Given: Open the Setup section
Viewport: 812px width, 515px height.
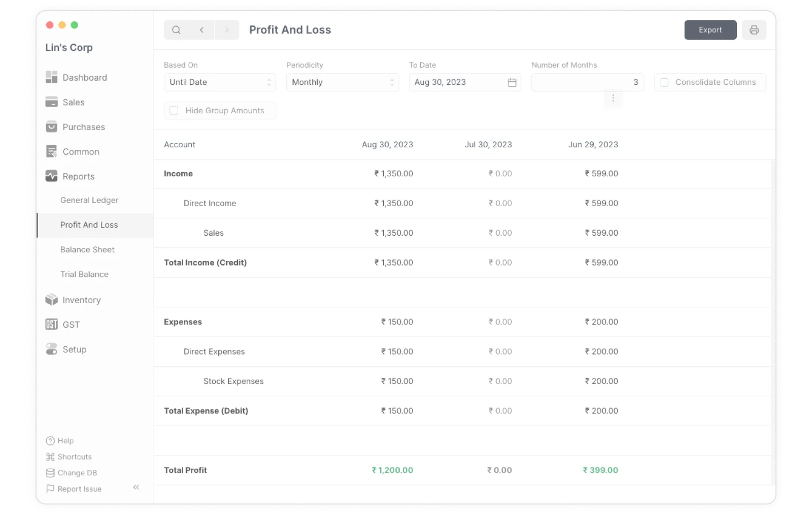Looking at the screenshot, I should pos(74,349).
